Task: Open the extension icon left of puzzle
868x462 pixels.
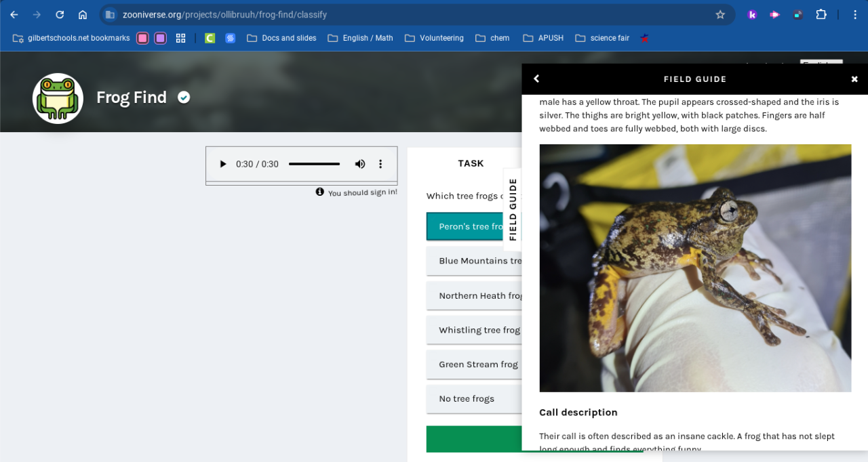Action: (798, 14)
